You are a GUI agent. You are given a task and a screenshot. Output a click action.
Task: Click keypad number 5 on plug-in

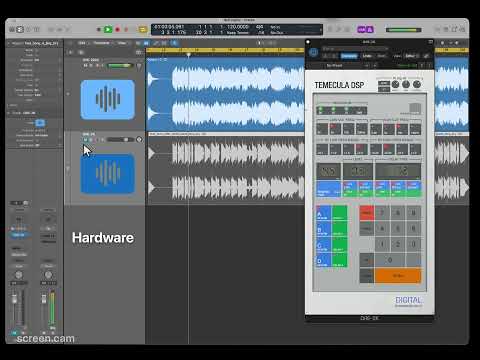(x=398, y=229)
